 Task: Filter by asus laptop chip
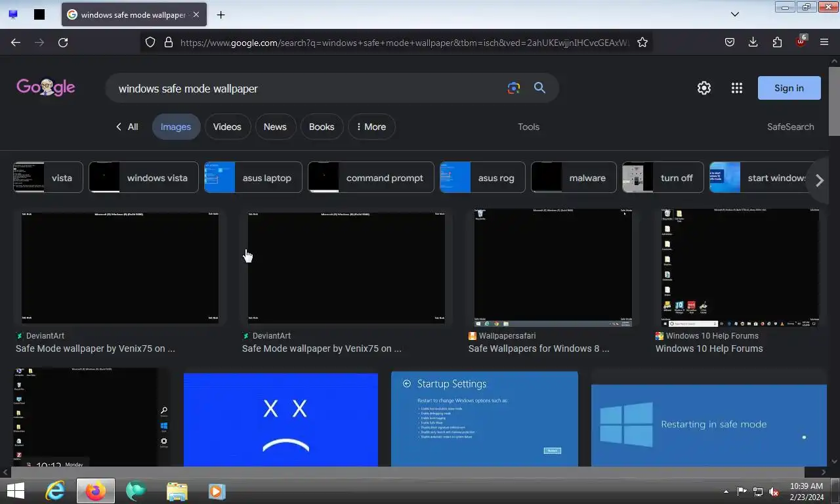pos(253,178)
